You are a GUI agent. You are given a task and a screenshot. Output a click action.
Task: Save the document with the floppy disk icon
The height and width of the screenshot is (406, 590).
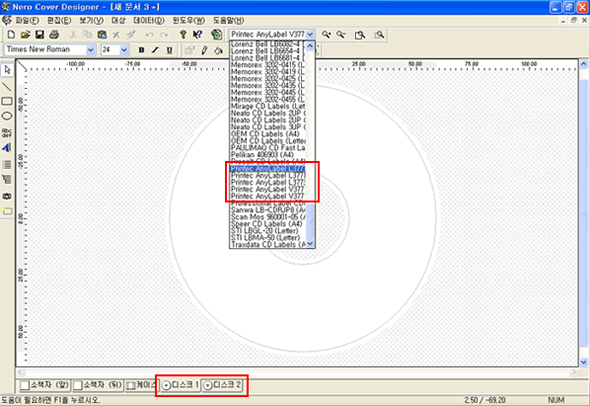40,35
